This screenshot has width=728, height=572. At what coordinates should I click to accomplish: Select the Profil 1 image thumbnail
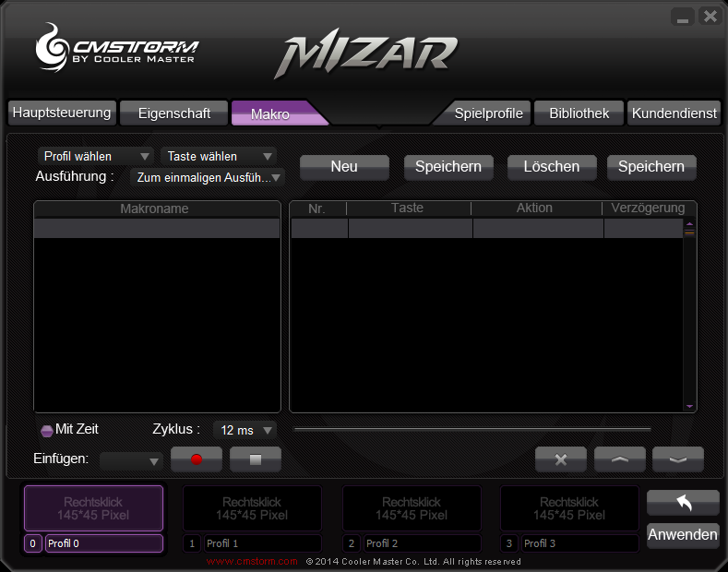click(x=252, y=508)
